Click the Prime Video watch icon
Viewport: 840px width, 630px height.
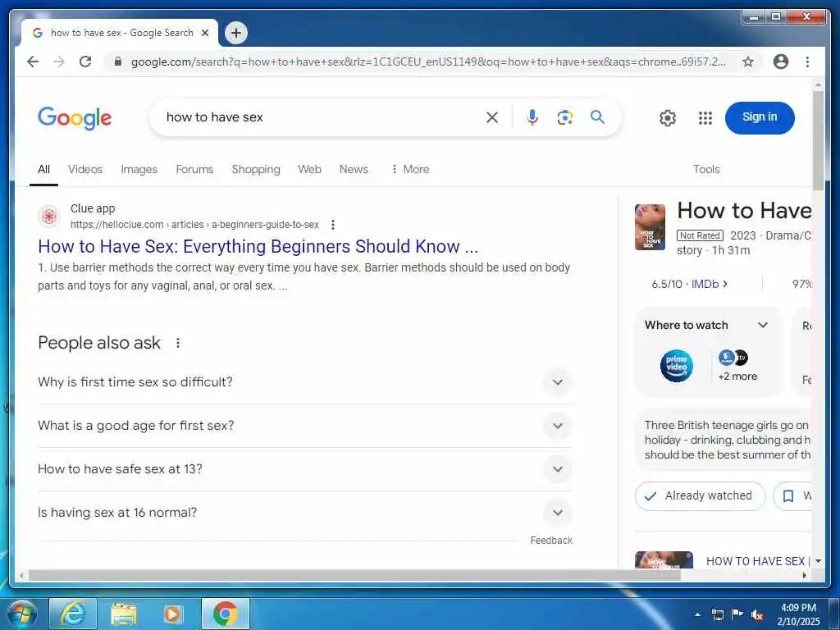click(x=676, y=366)
